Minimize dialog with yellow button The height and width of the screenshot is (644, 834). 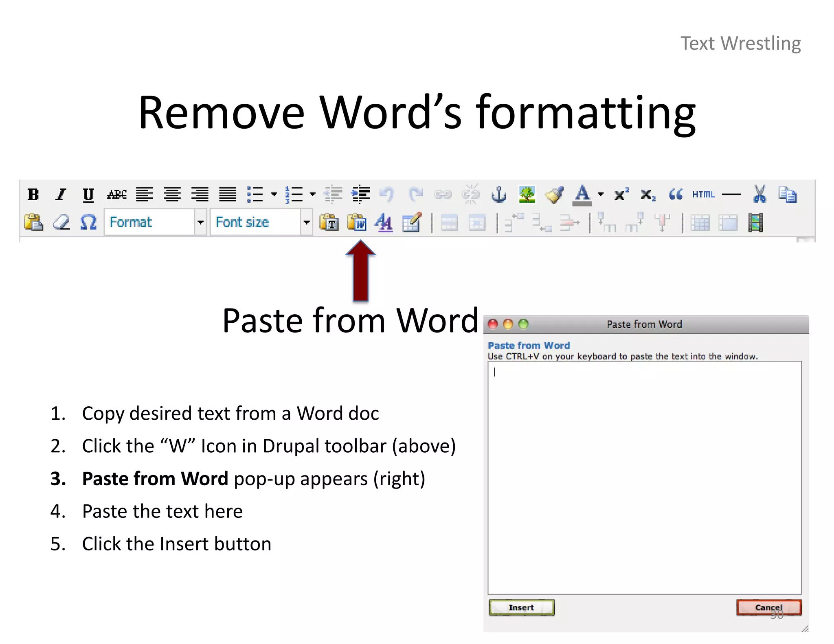[x=508, y=324]
